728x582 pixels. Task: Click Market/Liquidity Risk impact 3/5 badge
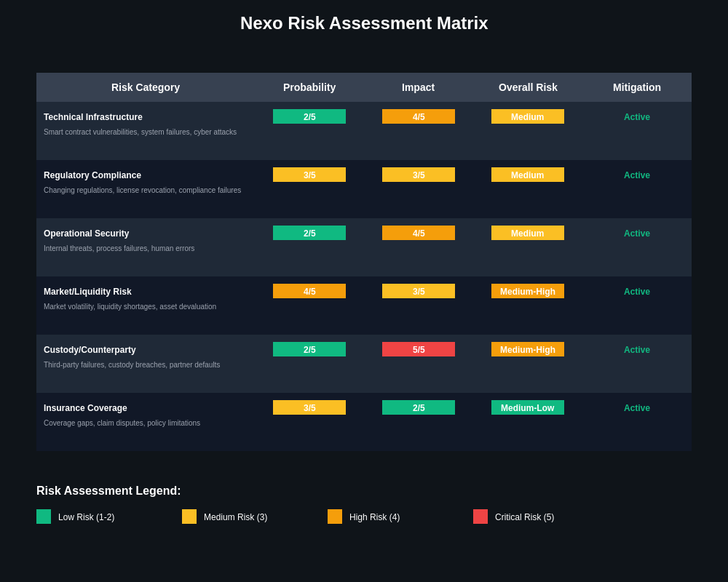tap(419, 291)
